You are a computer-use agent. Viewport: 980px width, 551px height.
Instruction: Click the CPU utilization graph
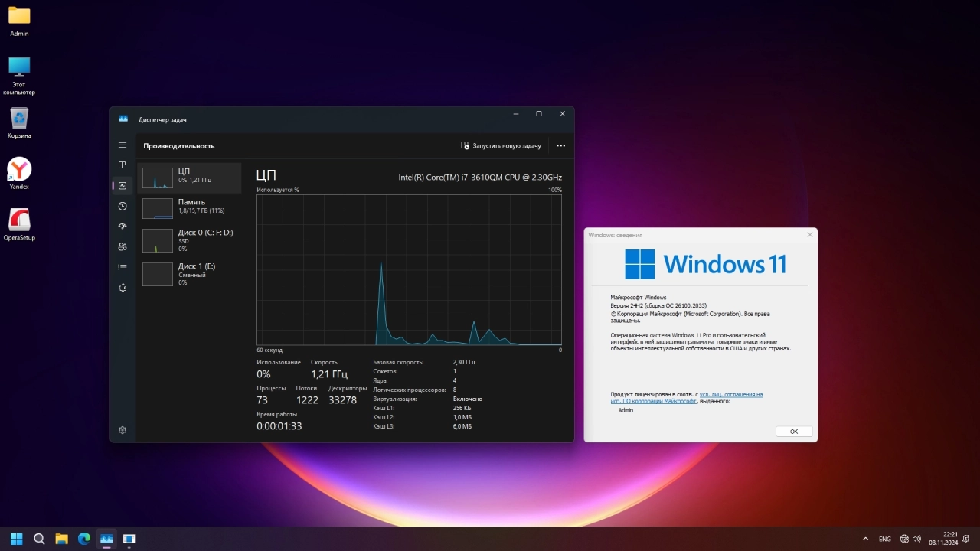409,269
